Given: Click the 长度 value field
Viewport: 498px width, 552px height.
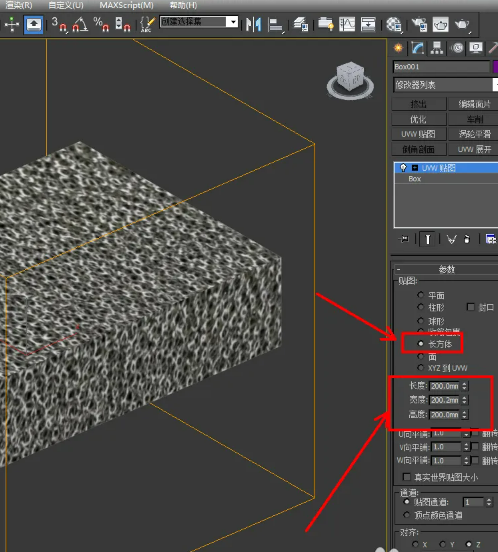Looking at the screenshot, I should pyautogui.click(x=445, y=386).
